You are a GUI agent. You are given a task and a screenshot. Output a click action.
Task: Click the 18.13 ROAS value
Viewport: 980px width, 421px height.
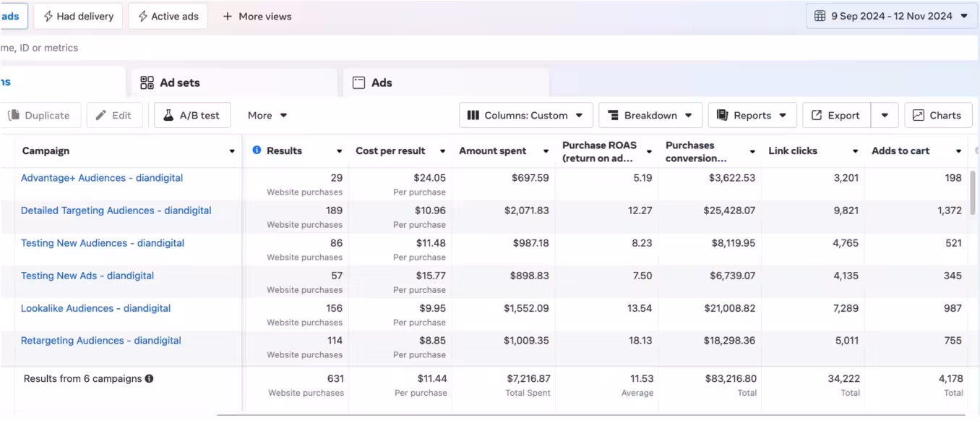[640, 341]
